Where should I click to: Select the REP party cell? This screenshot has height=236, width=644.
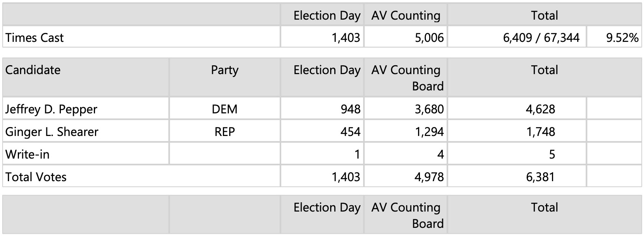tap(224, 132)
